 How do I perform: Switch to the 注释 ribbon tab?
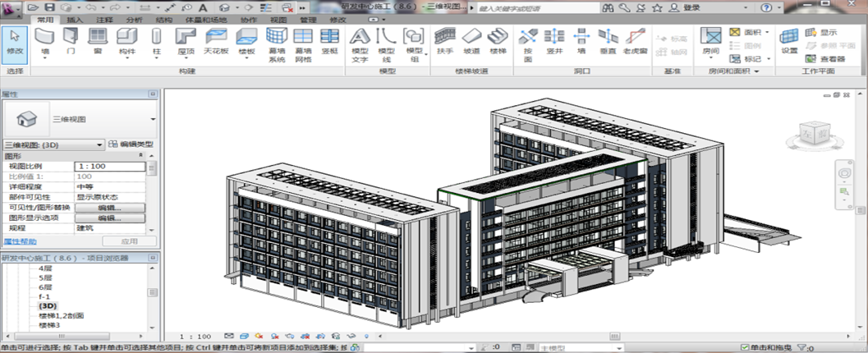pos(105,19)
